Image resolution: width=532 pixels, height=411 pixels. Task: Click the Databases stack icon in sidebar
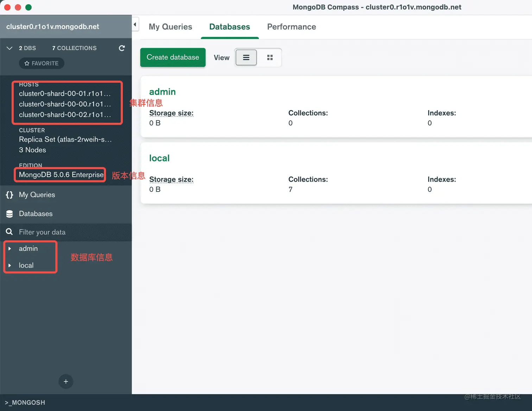[x=9, y=214]
